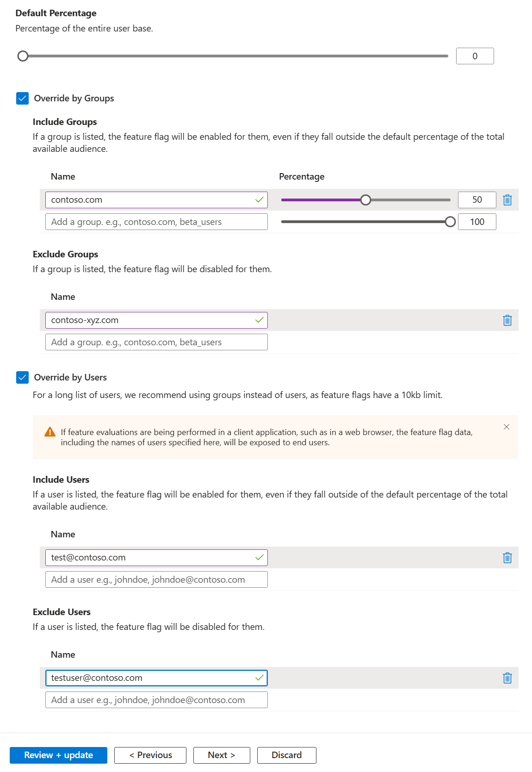Screen dimensions: 532x772
Task: Click the contoso.com percentage slider handle
Action: pos(365,200)
